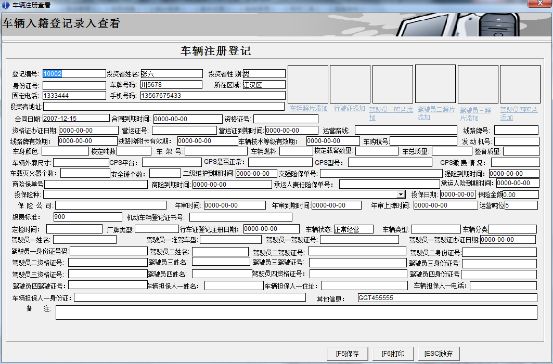
Task: Click the 驾驶员二照片添加 link
Action: point(436,113)
